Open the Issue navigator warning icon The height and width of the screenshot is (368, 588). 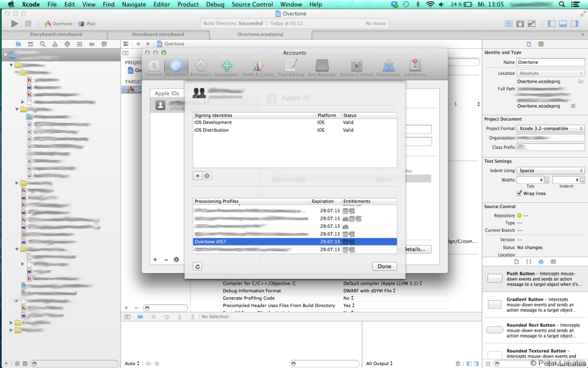click(55, 44)
